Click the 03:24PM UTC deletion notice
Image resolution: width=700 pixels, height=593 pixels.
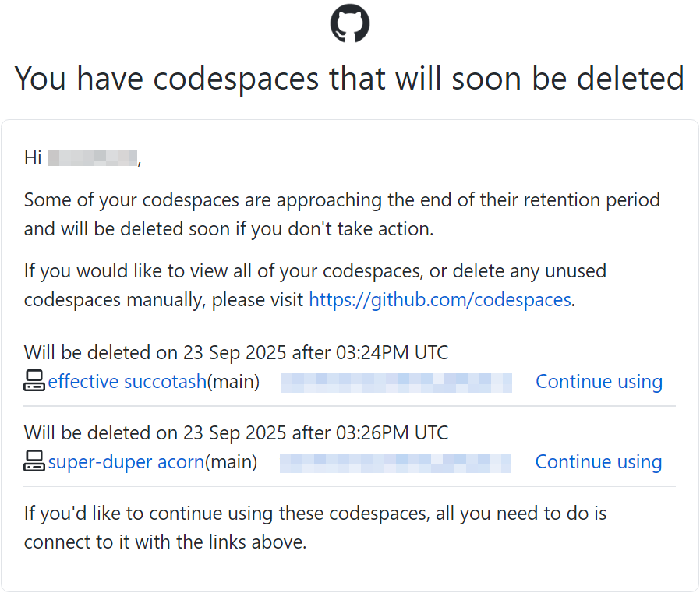coord(236,352)
